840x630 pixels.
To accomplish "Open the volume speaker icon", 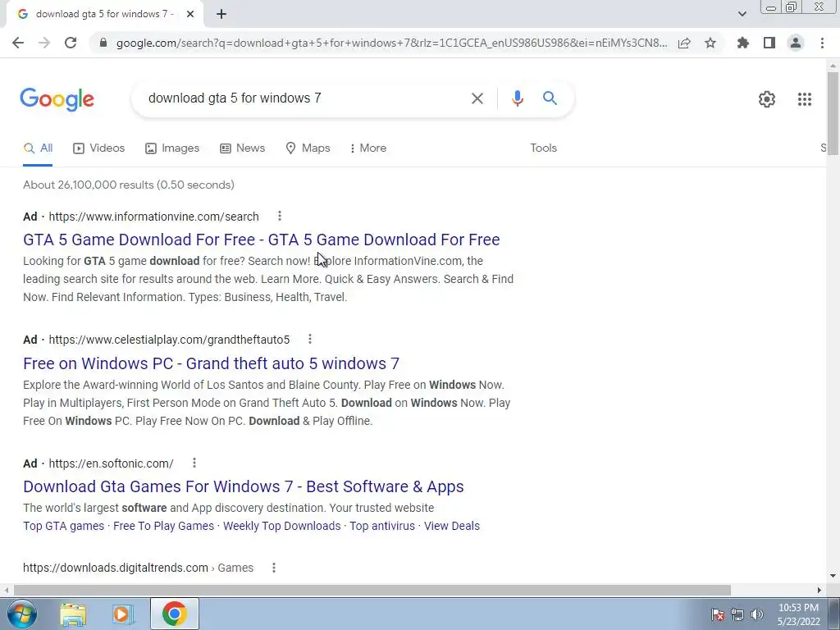I will click(756, 614).
